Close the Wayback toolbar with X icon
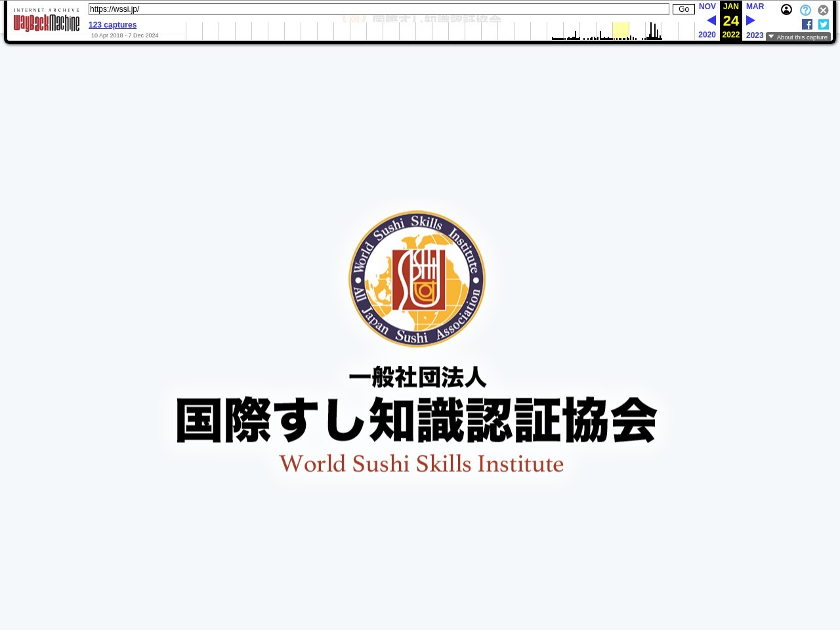 [x=823, y=10]
